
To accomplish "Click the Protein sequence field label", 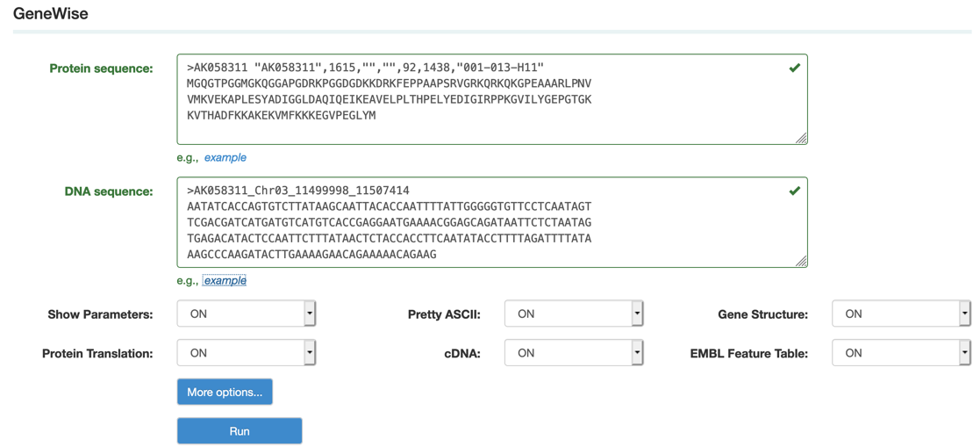I will 101,68.
